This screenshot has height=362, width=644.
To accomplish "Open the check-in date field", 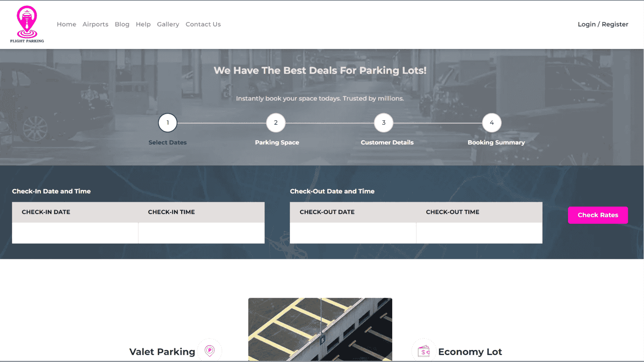I will (75, 233).
